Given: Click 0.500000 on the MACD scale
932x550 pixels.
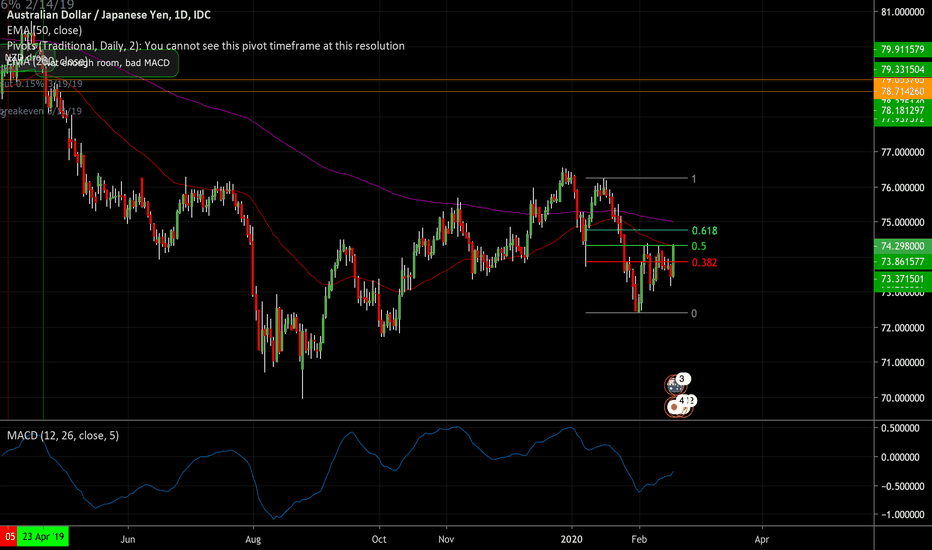Looking at the screenshot, I should (x=902, y=428).
